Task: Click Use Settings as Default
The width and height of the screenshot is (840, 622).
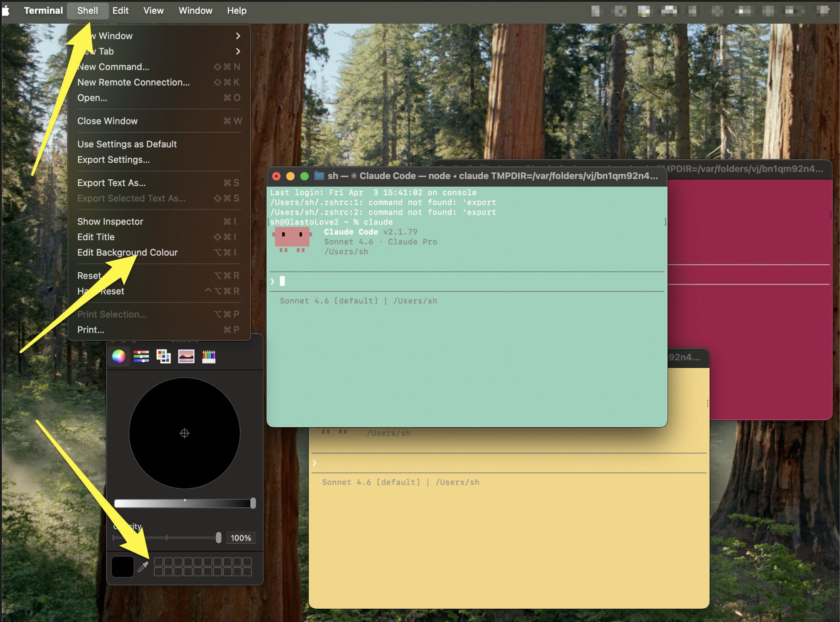Action: click(127, 144)
